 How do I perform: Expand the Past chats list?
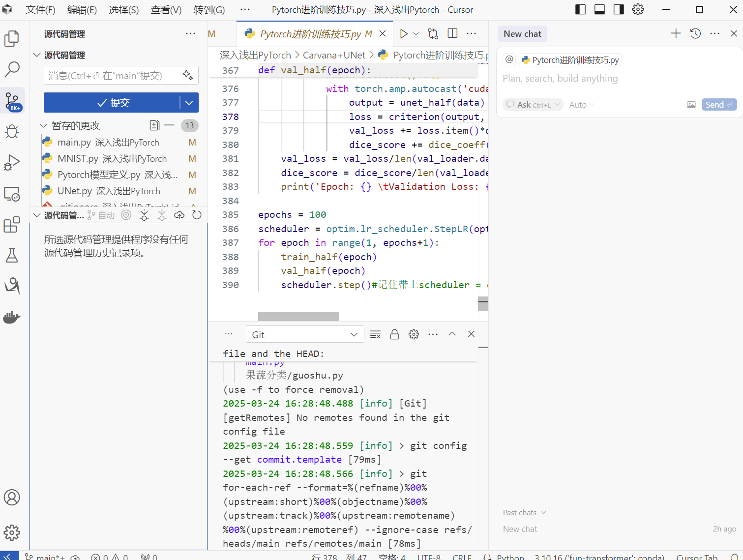[524, 512]
